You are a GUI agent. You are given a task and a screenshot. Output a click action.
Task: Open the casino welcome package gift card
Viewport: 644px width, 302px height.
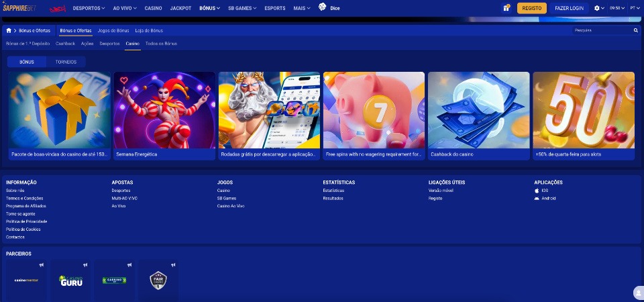pyautogui.click(x=60, y=116)
